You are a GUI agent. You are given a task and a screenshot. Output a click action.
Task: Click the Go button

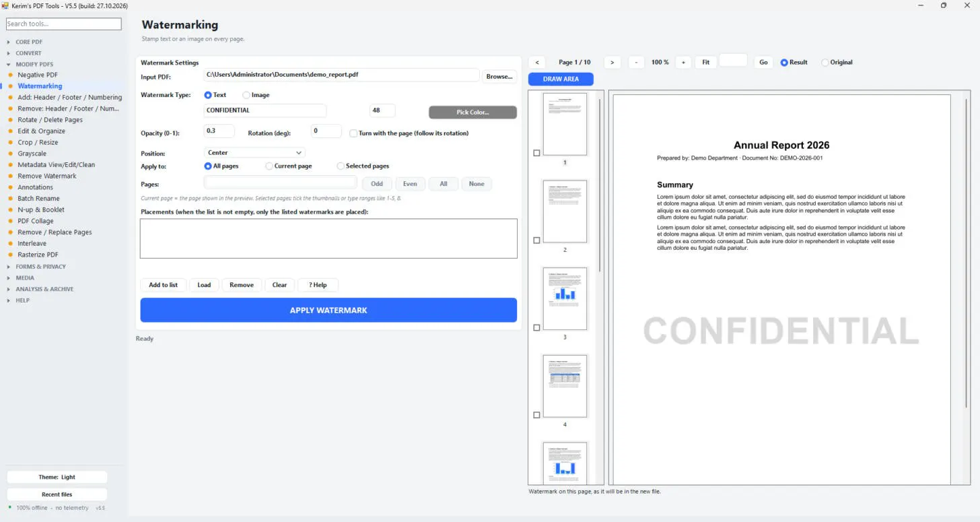(763, 63)
